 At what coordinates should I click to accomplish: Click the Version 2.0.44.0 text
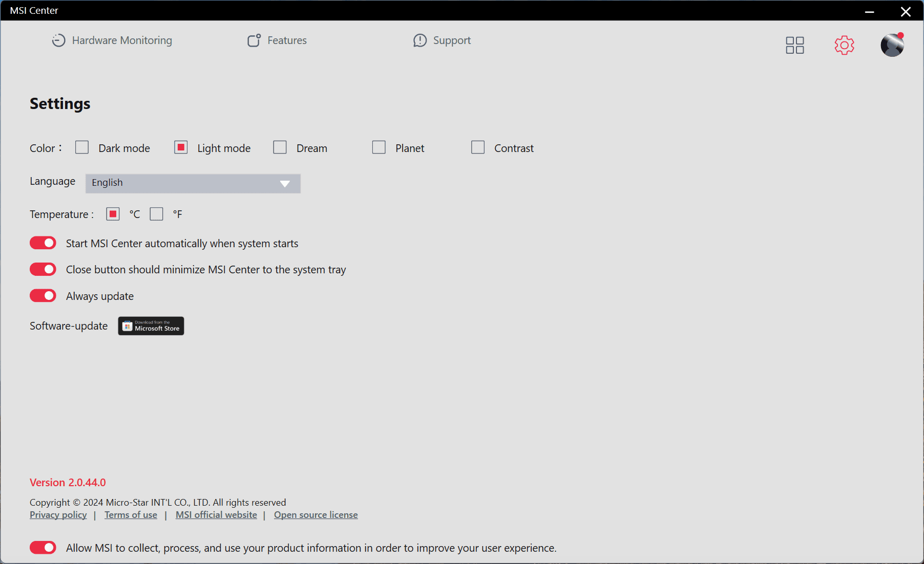tap(68, 483)
